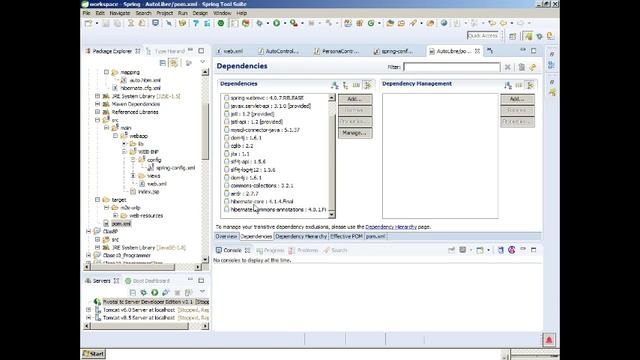Select the mysql-connector-java : 5.1.37 dependency

coord(264,130)
